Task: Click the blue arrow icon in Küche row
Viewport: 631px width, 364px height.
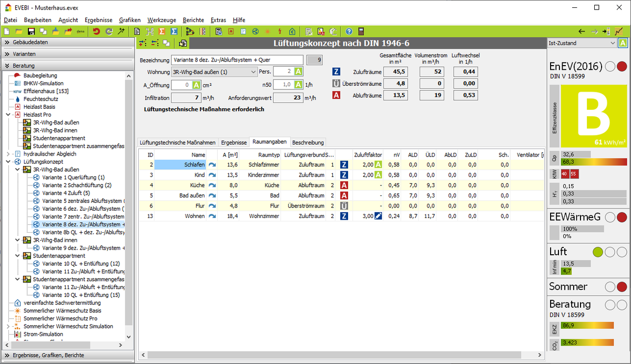Action: pos(212,185)
